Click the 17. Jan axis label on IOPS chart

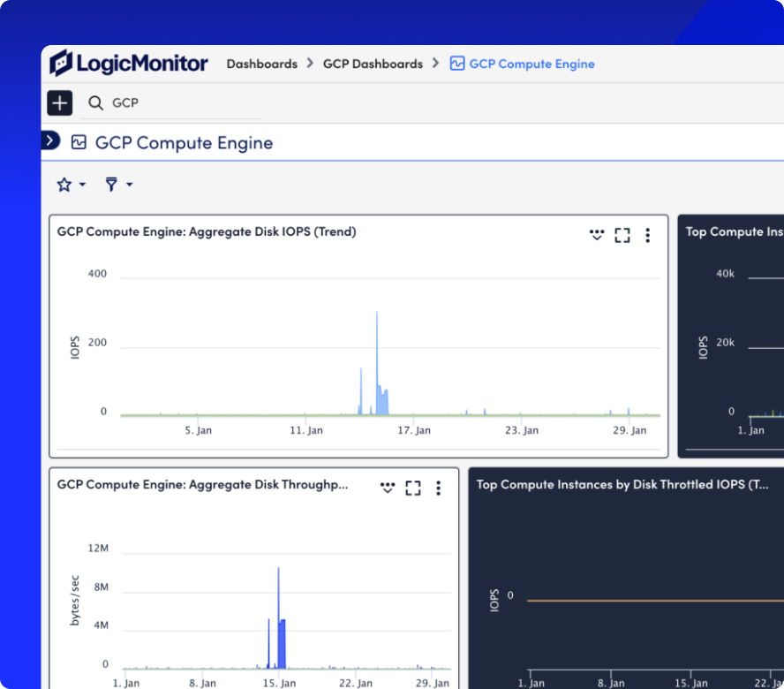[414, 430]
